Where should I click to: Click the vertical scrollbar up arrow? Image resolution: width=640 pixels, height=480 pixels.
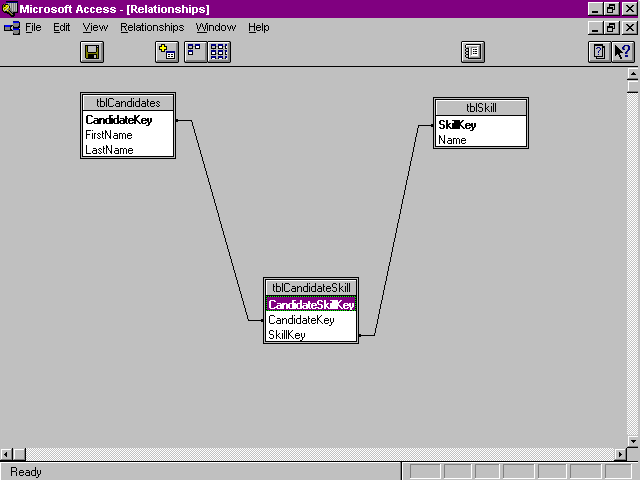[x=633, y=73]
